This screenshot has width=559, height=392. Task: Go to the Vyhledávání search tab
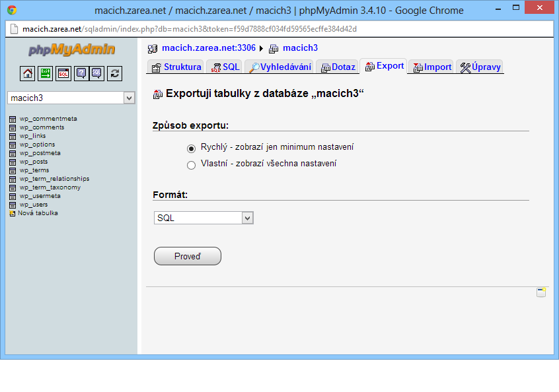coord(279,67)
